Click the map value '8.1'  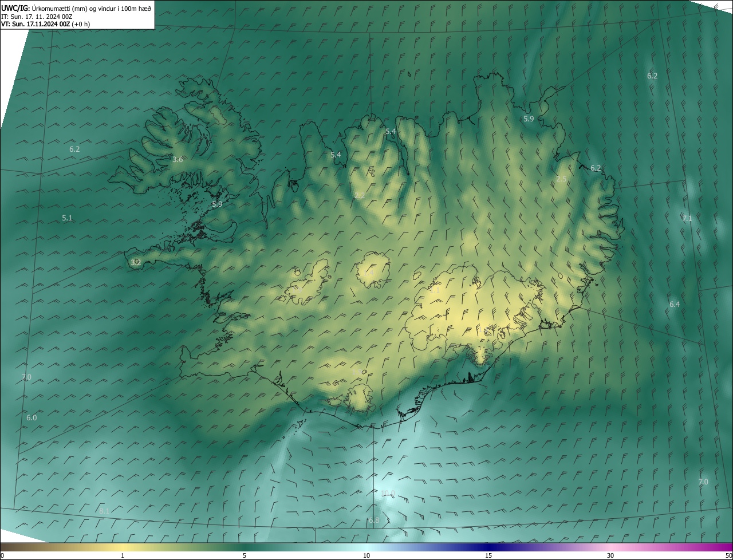pos(104,510)
